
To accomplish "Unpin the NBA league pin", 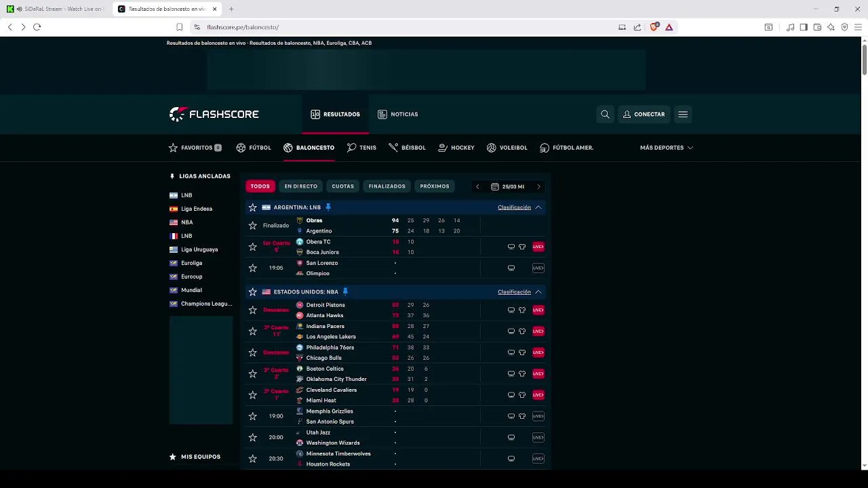I will click(x=345, y=292).
